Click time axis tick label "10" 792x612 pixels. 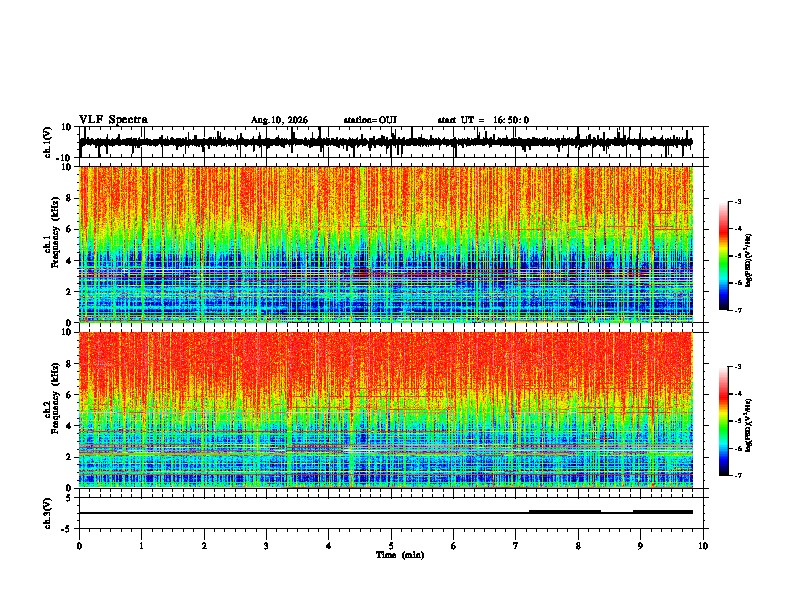[x=703, y=546]
